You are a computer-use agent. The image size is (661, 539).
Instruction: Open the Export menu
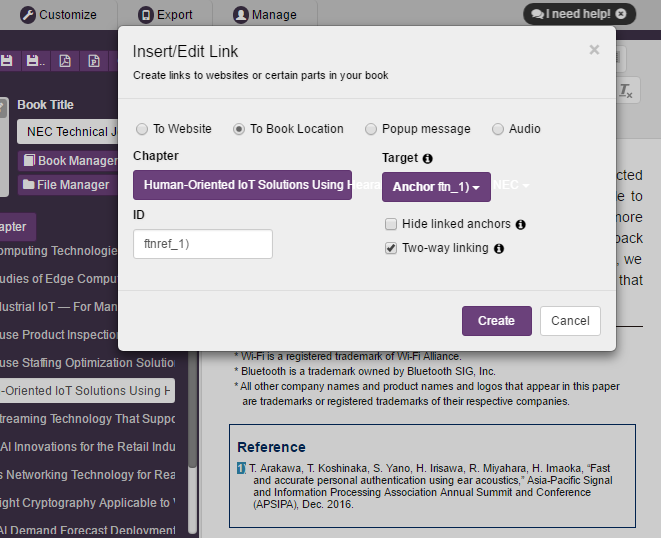coord(166,15)
